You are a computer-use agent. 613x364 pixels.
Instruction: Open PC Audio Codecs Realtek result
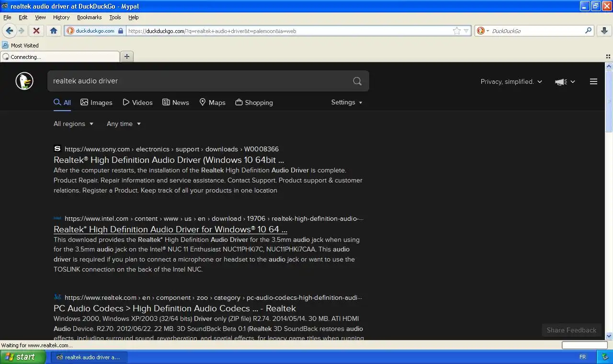pos(175,308)
